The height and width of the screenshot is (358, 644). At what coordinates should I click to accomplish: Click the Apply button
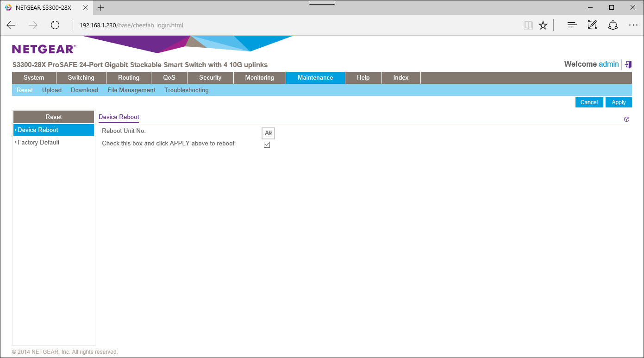619,102
